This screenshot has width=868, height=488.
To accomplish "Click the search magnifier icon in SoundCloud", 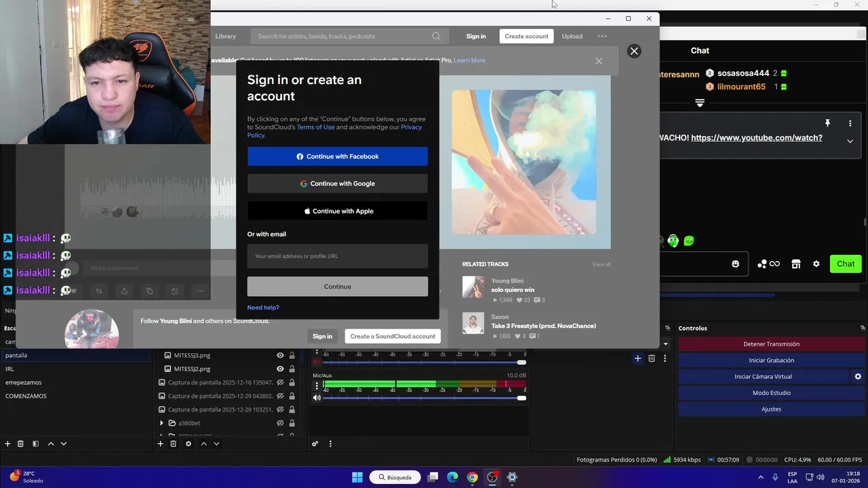I will (x=436, y=37).
